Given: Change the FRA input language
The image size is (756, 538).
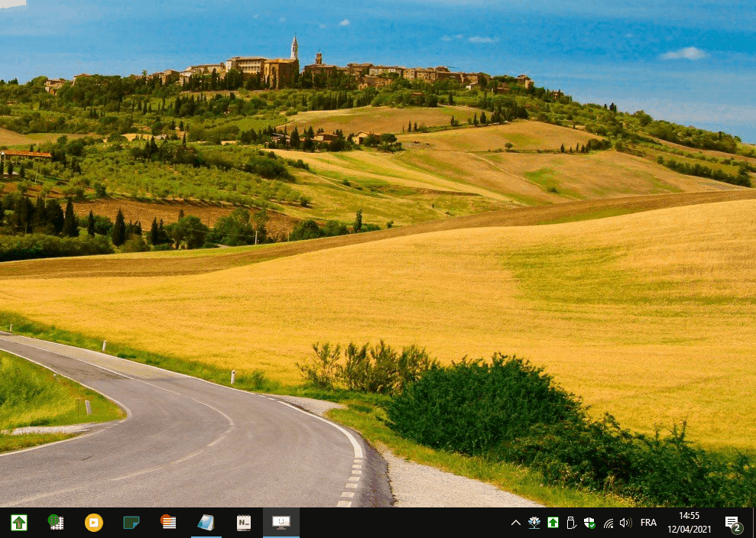Looking at the screenshot, I should (x=648, y=523).
